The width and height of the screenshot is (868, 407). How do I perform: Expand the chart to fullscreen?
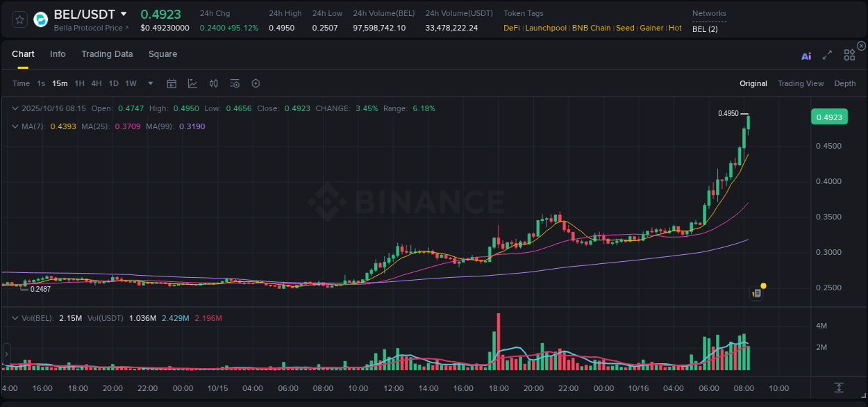827,56
